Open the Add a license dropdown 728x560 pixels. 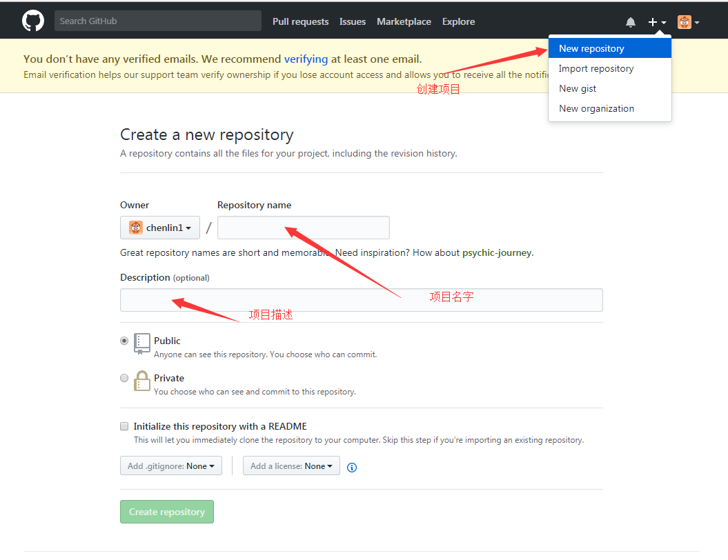[291, 466]
